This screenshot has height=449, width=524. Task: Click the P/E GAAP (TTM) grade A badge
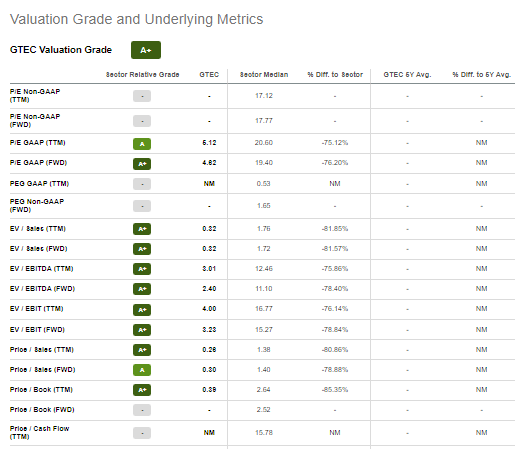click(142, 144)
